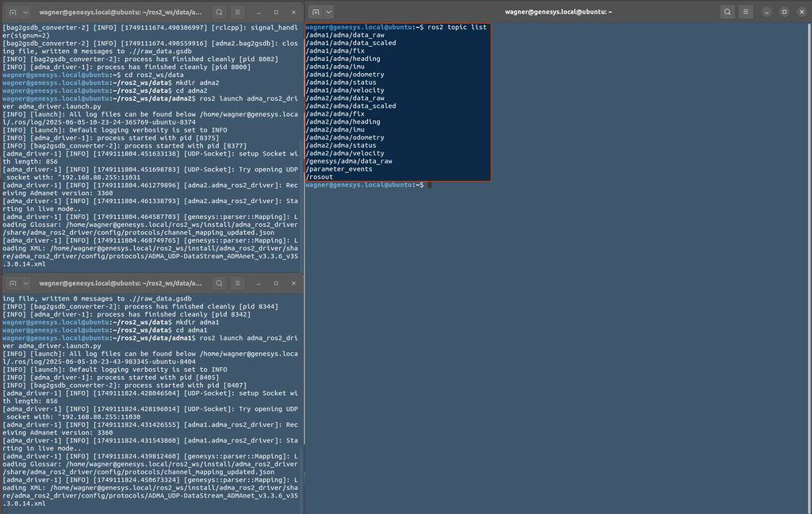Screen dimensions: 812x514
Task: Maximize the top-left terminal window
Action: (x=276, y=12)
